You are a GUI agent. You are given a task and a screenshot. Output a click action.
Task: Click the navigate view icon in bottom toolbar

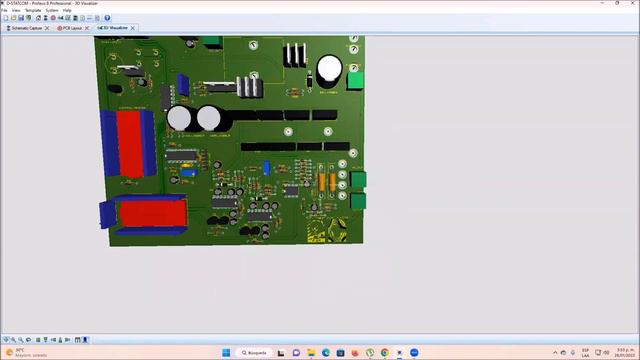(x=6, y=340)
